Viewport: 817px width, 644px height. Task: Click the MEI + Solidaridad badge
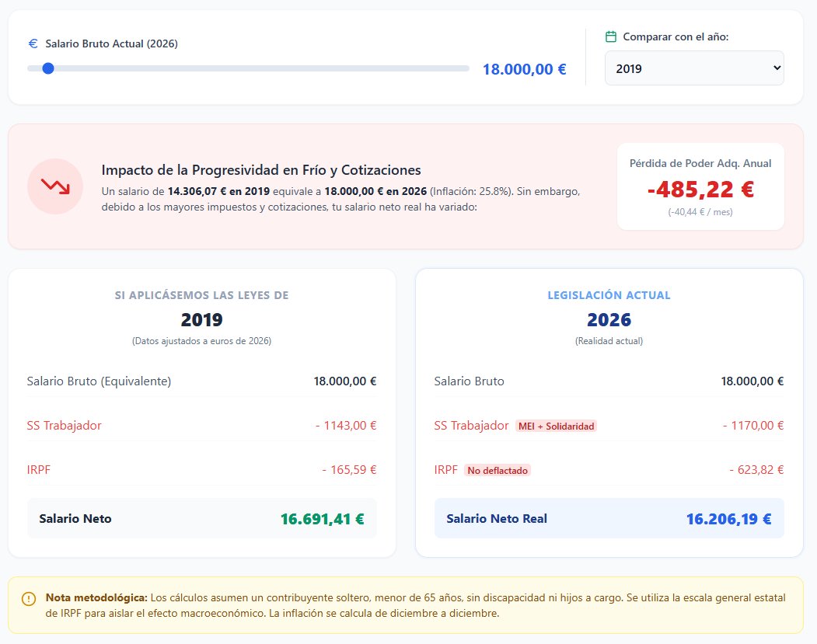point(556,426)
